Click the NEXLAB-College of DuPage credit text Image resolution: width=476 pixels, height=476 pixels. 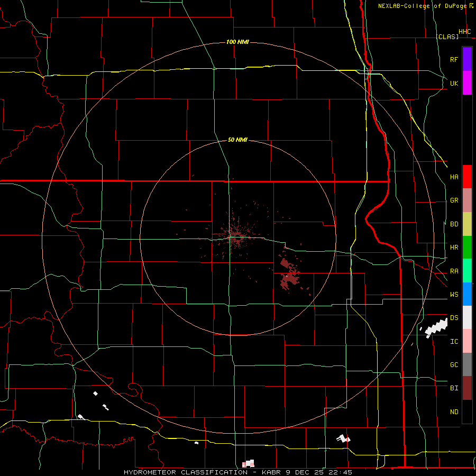(422, 6)
